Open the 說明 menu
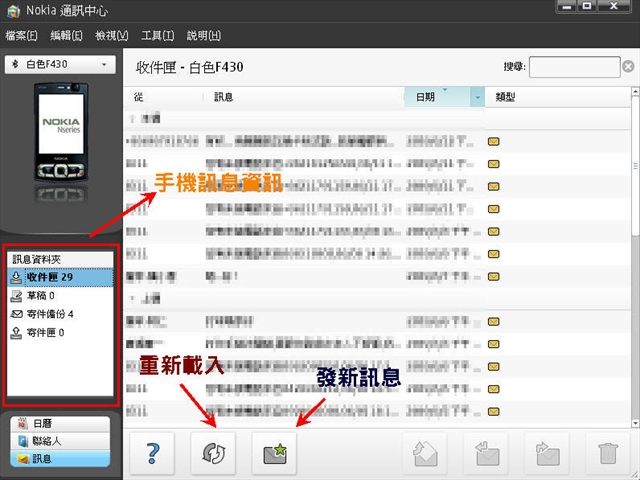 (x=203, y=36)
